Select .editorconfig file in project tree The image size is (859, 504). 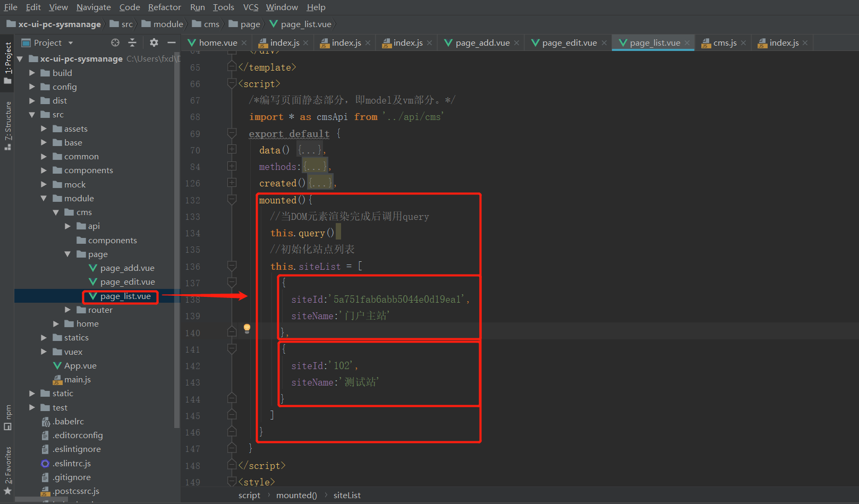72,435
